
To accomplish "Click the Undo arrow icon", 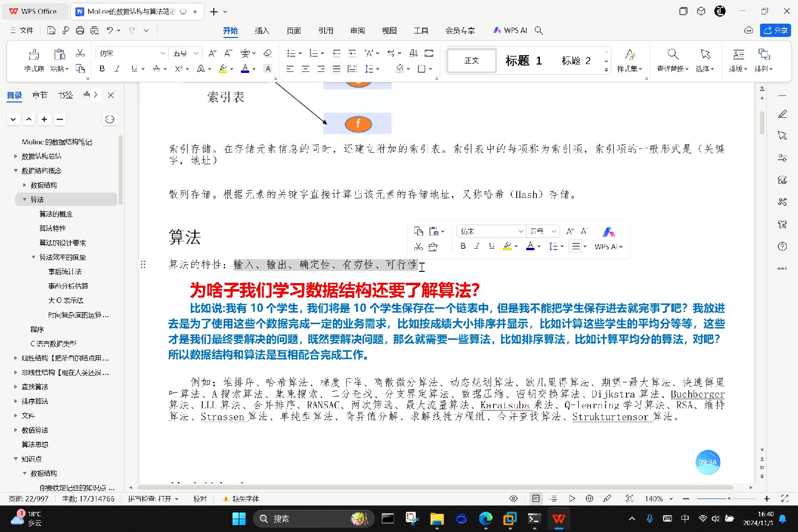I will coord(110,31).
